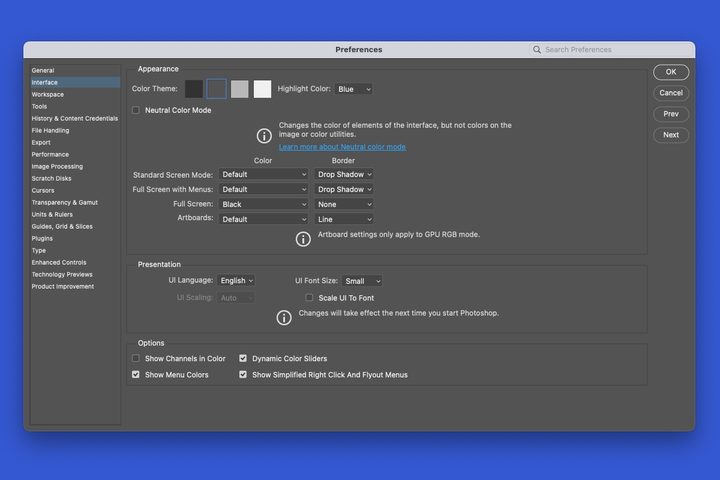This screenshot has width=720, height=480.
Task: Open the UI Language dropdown
Action: tap(236, 281)
